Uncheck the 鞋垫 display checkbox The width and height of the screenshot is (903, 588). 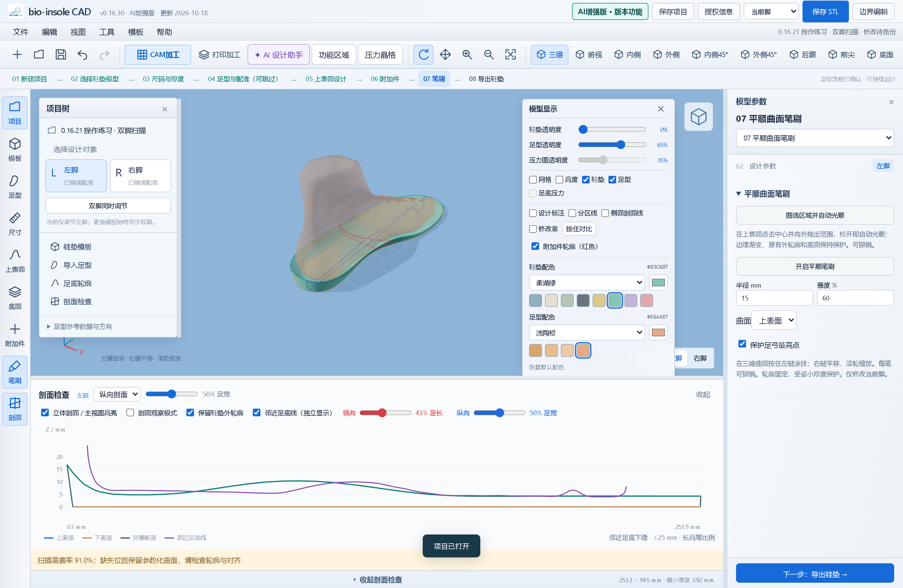coord(586,180)
